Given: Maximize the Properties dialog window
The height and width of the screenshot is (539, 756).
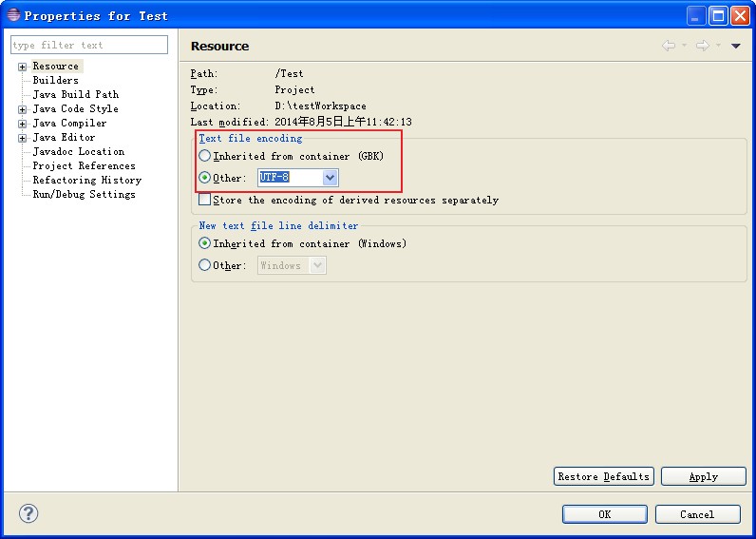Looking at the screenshot, I should point(718,16).
